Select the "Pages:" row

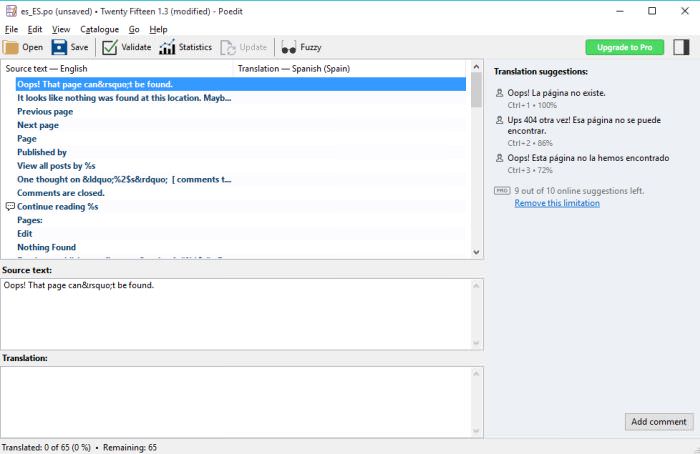click(241, 220)
